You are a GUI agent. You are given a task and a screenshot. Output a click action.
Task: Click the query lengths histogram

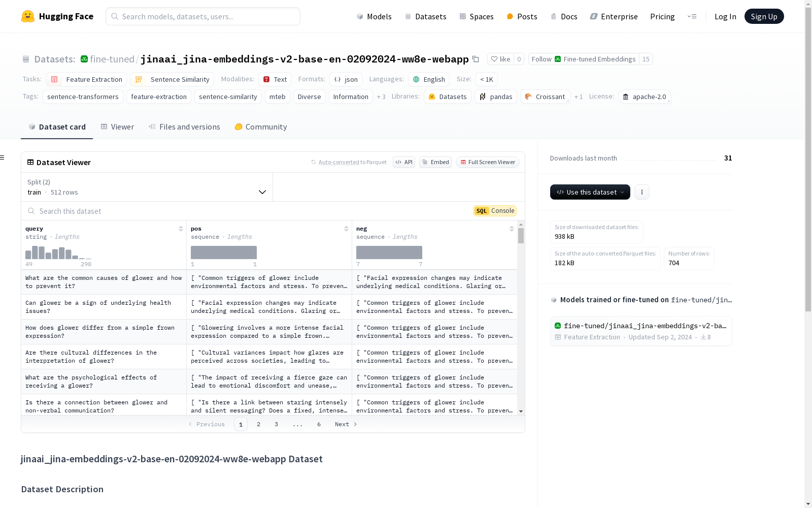tap(58, 252)
